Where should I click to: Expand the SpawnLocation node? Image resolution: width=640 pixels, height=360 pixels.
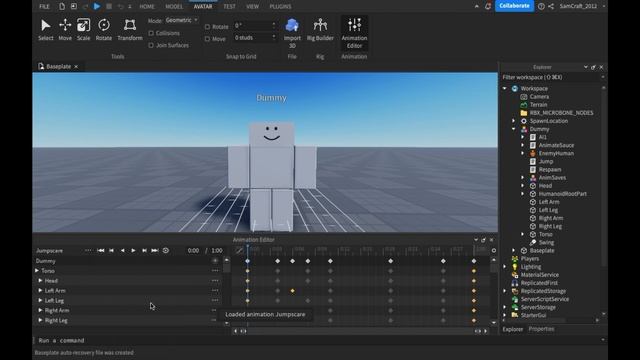(514, 121)
